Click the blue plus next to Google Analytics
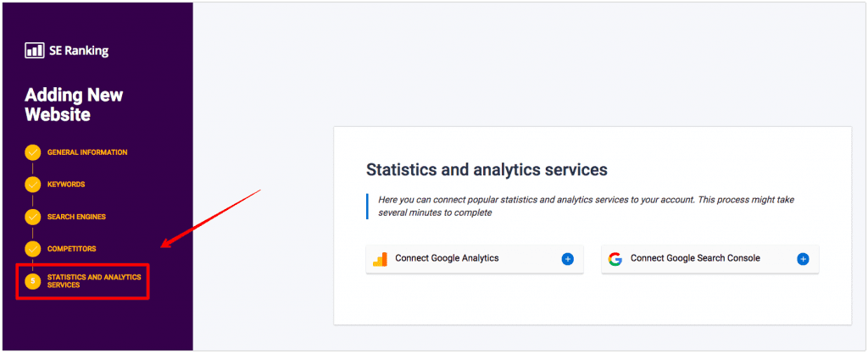The width and height of the screenshot is (868, 353). (x=567, y=259)
